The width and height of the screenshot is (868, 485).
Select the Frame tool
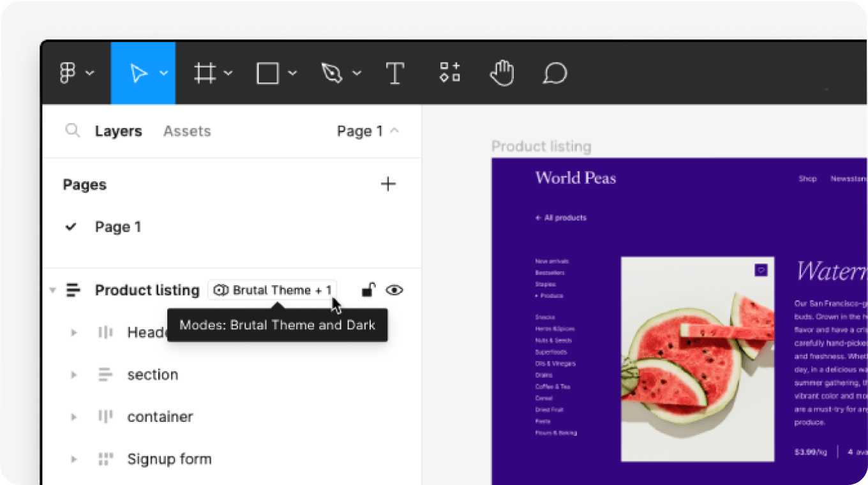tap(204, 73)
